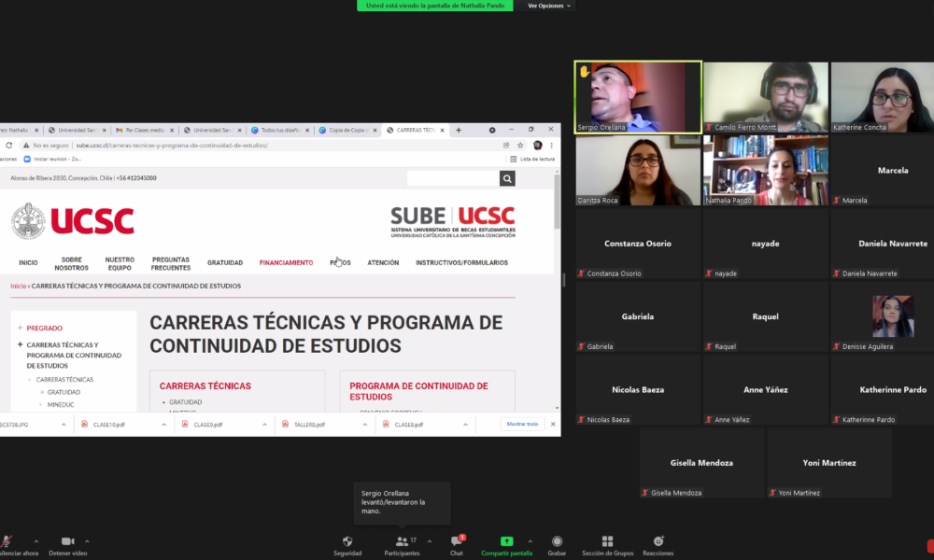The height and width of the screenshot is (560, 934).
Task: Click the magnifier search button on UCSC page
Action: (x=507, y=178)
